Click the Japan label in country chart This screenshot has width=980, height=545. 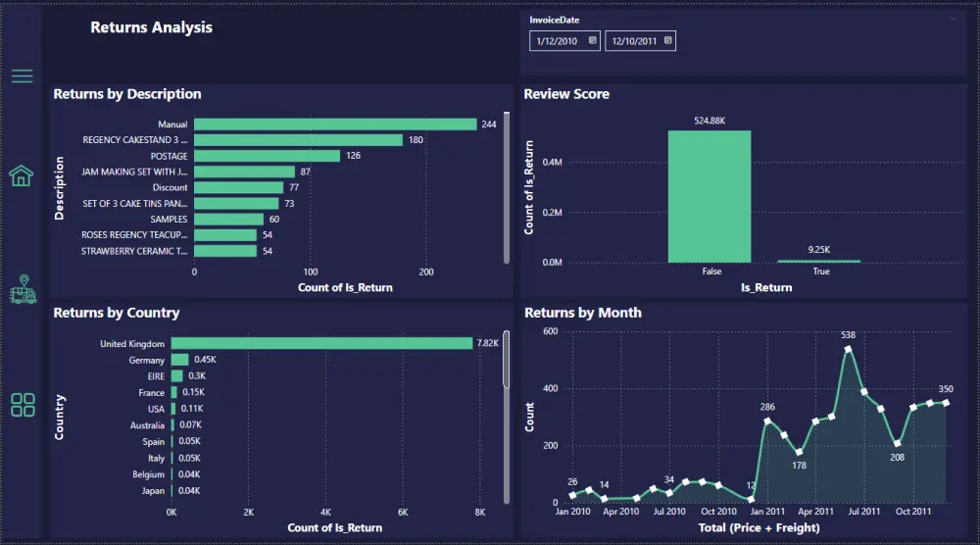click(153, 491)
